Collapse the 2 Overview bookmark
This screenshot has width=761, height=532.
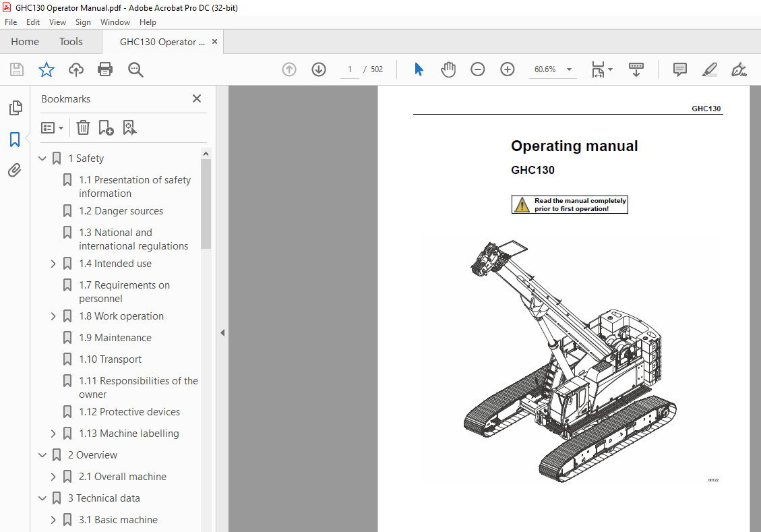tap(42, 455)
